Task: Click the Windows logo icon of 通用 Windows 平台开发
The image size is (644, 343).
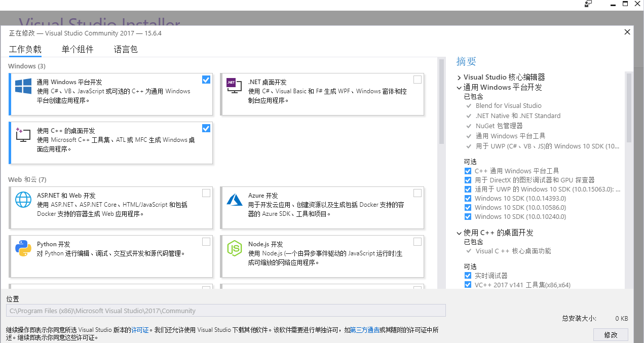Action: pyautogui.click(x=23, y=86)
